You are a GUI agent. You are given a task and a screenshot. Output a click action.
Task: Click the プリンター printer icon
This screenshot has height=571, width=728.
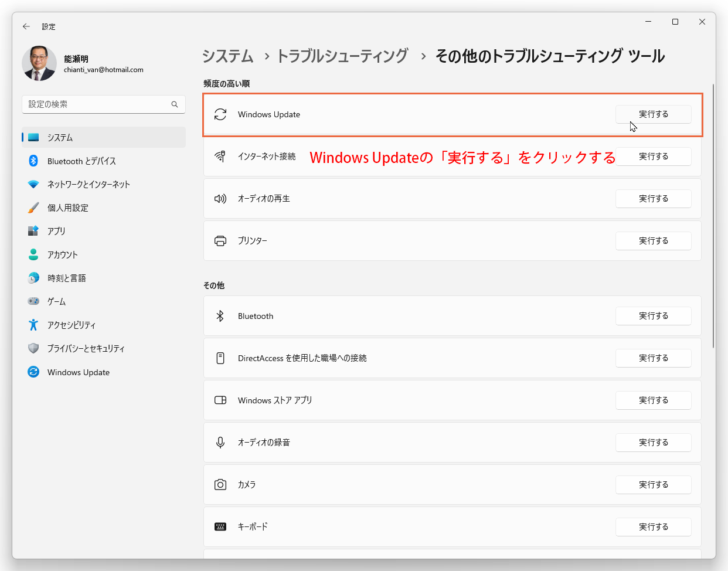point(220,241)
